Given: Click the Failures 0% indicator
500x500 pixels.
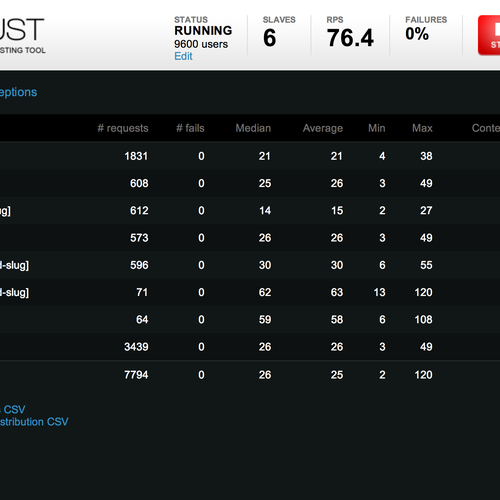Looking at the screenshot, I should (426, 29).
